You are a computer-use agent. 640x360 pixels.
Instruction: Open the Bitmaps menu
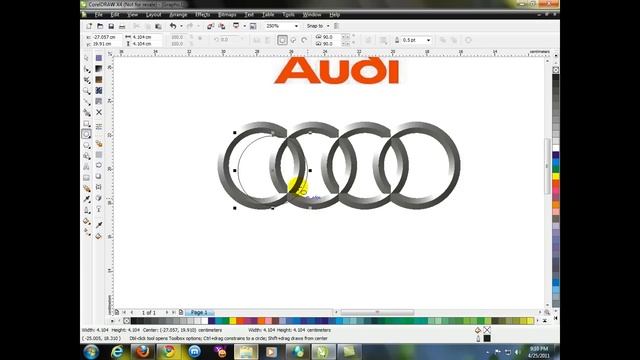point(227,15)
